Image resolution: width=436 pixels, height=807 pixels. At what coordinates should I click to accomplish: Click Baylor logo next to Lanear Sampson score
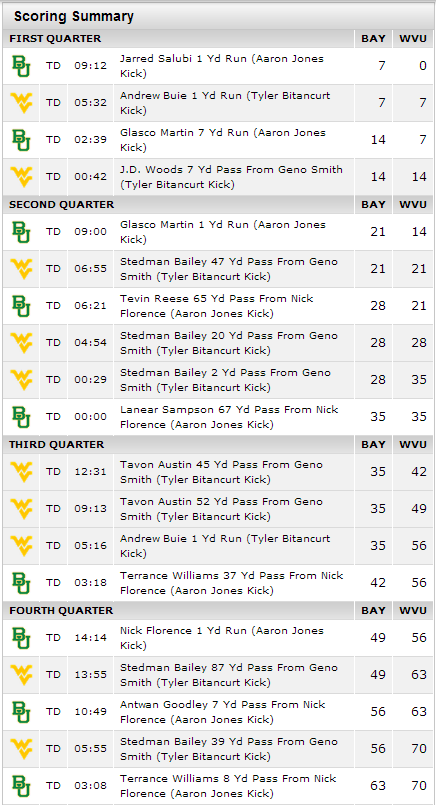coord(21,417)
